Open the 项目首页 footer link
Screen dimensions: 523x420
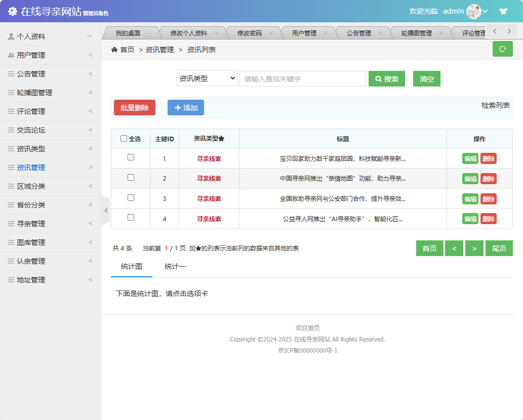tap(308, 327)
